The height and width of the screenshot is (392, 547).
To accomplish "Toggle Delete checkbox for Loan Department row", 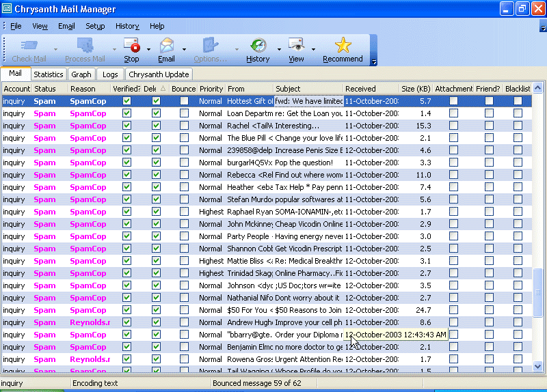I will pos(156,113).
